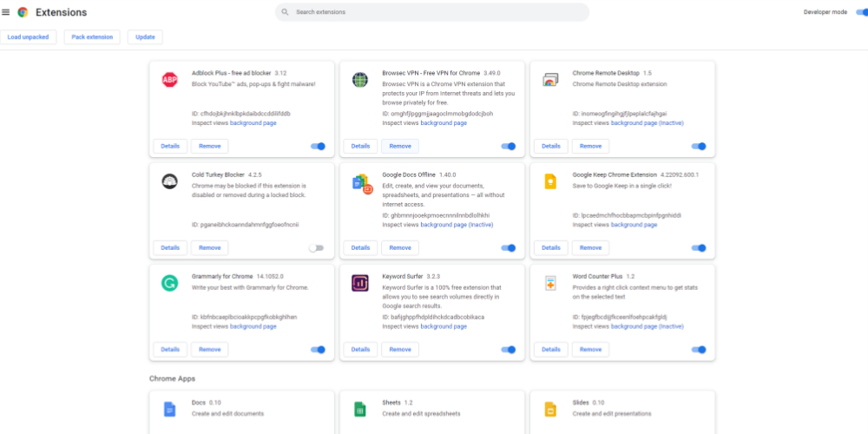The width and height of the screenshot is (868, 434).
Task: Open Details for Chrome Remote Desktop
Action: click(x=551, y=146)
